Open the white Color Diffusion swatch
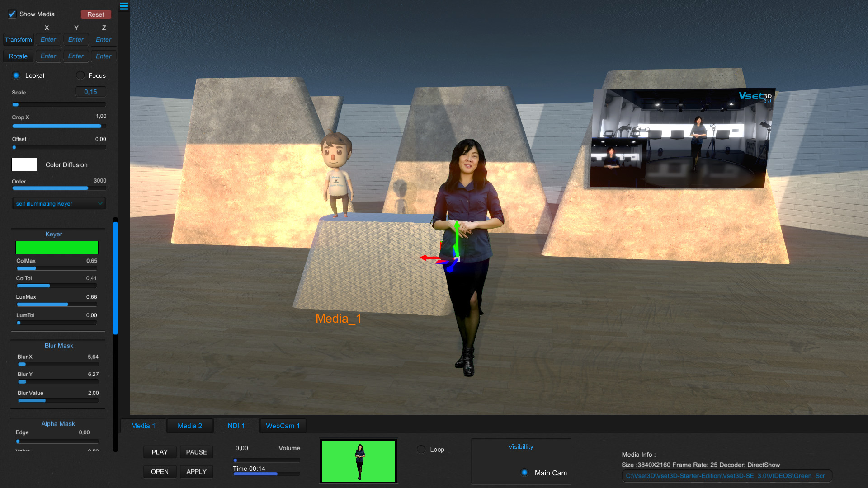The image size is (868, 488). pos(24,164)
